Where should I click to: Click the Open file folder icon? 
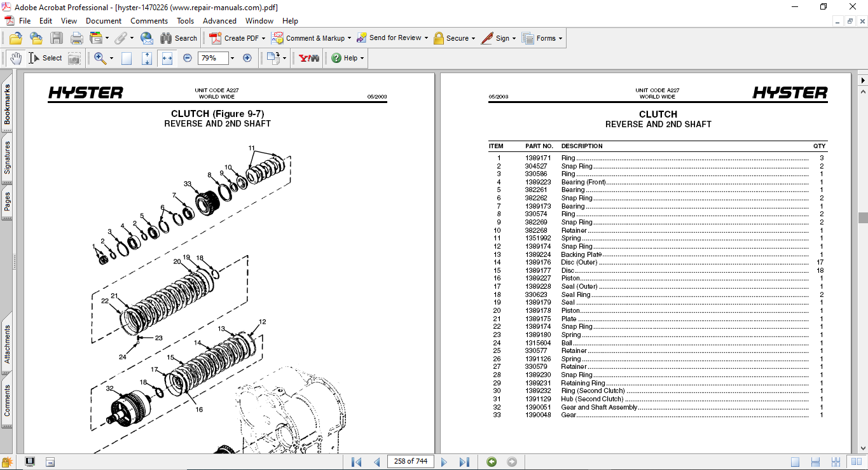pos(16,38)
